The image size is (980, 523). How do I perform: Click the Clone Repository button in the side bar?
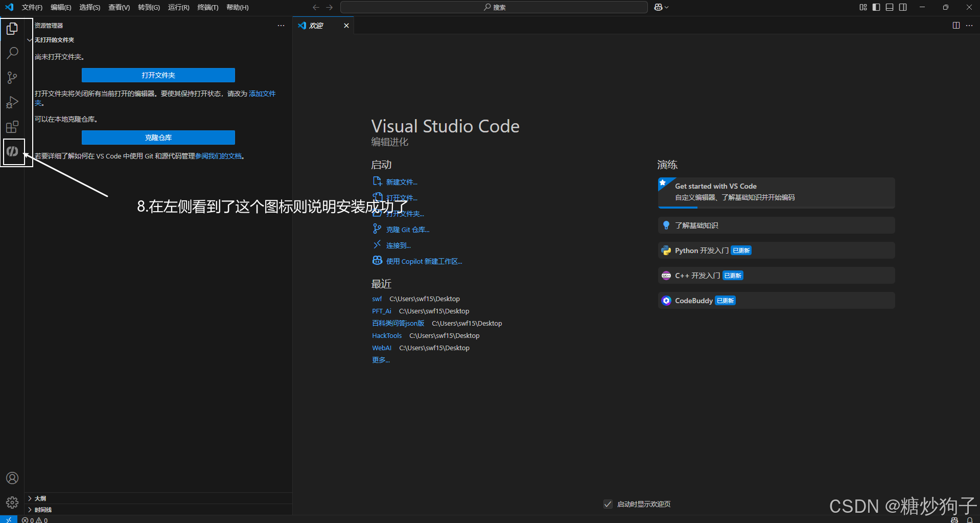[x=158, y=138]
